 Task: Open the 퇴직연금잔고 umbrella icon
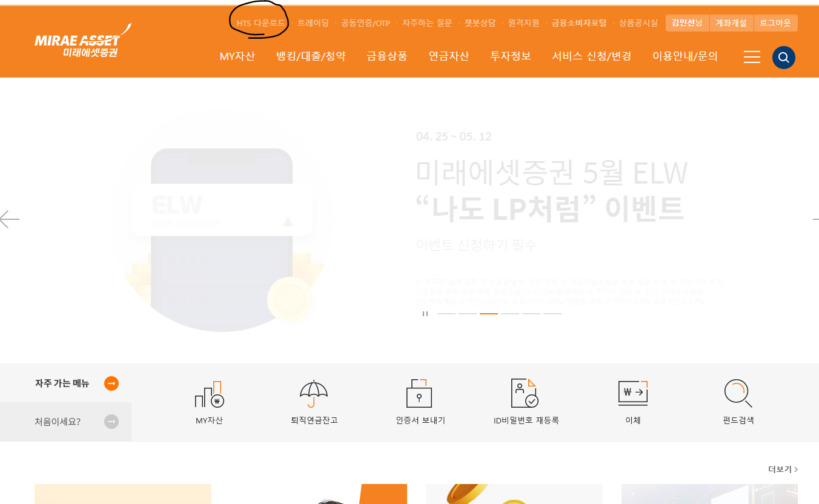[x=314, y=394]
